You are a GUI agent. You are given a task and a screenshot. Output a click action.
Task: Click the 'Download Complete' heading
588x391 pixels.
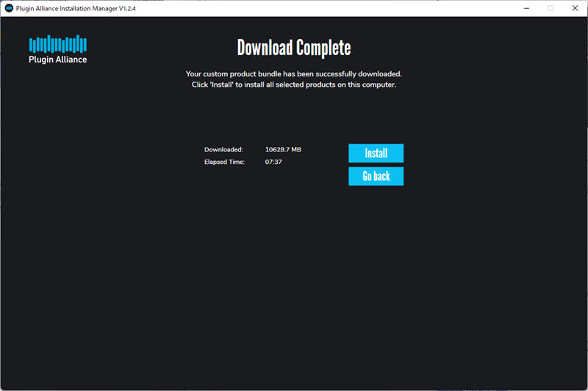coord(294,48)
